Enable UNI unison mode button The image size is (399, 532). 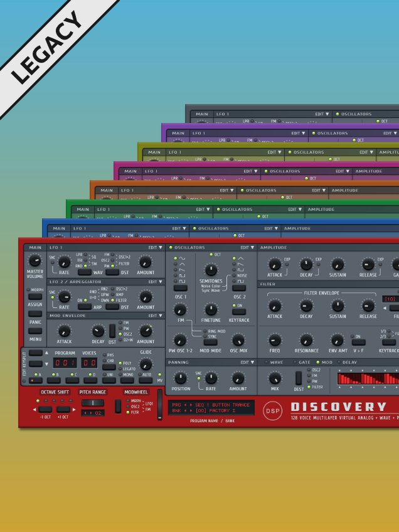tap(109, 380)
